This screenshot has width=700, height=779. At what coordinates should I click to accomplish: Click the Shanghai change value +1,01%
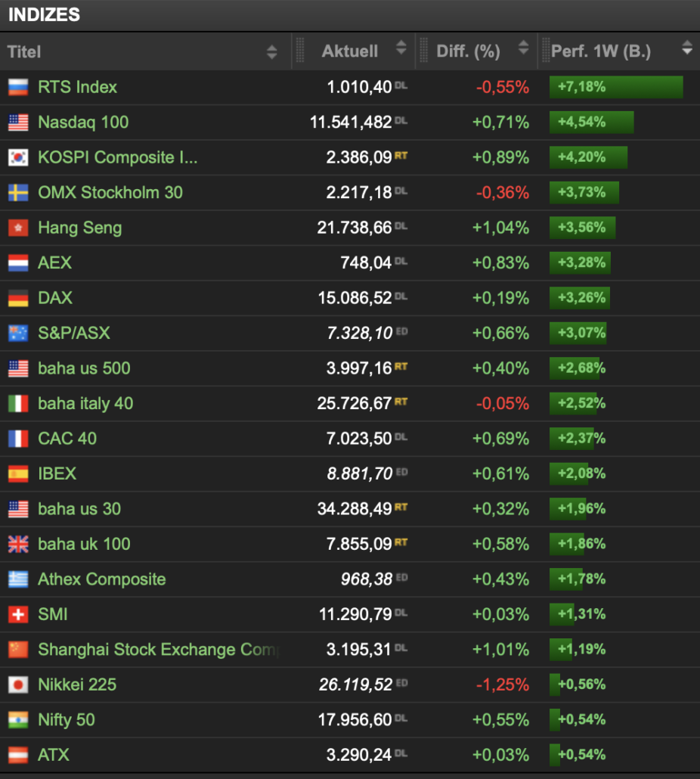tap(500, 650)
